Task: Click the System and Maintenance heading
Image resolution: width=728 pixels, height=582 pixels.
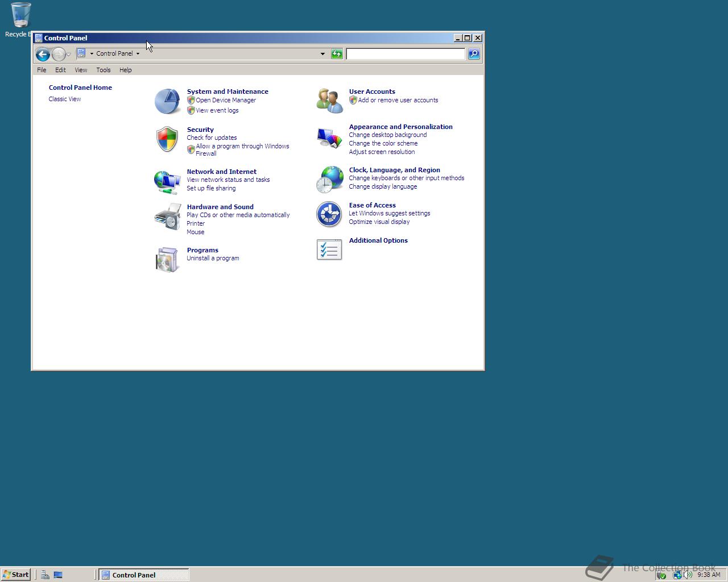Action: point(227,92)
